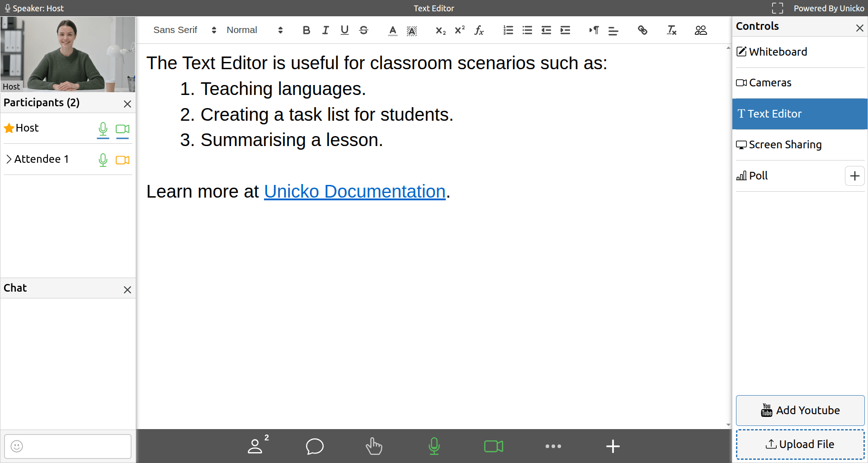This screenshot has height=463, width=868.
Task: Open emoji picker in chat
Action: point(17,446)
